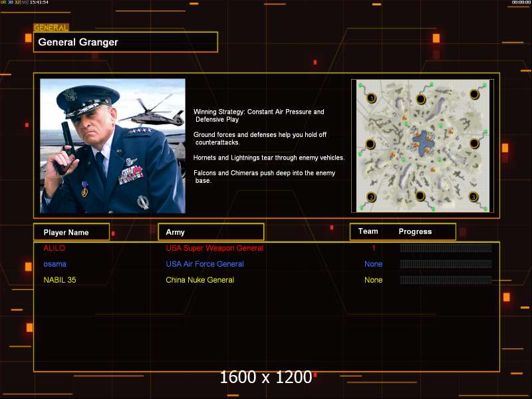The height and width of the screenshot is (399, 532).
Task: Click the 'Falcons and Chimeras' tip line
Action: point(264,176)
